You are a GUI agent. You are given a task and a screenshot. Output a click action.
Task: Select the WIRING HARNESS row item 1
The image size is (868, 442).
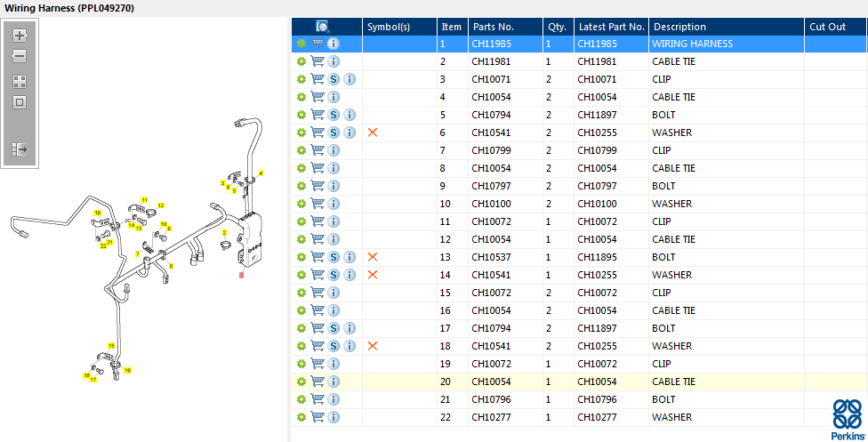(x=580, y=44)
